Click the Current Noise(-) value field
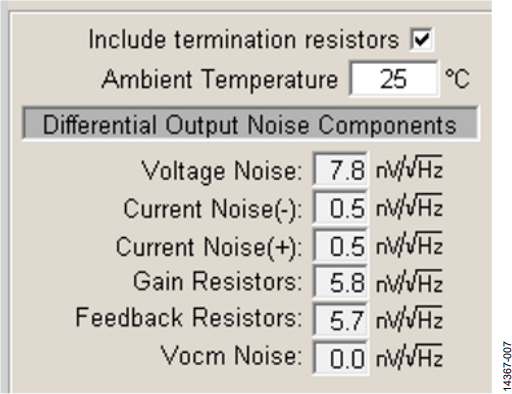Viewport: 512px width, 394px height. [x=341, y=207]
